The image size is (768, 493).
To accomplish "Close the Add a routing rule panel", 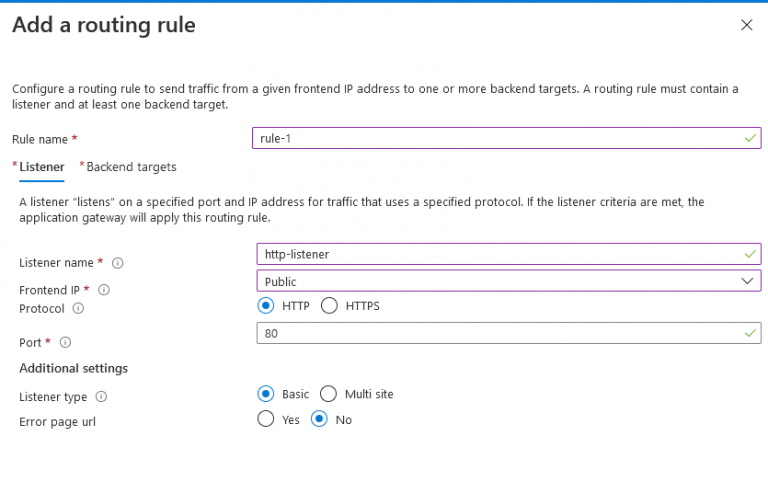I will [x=746, y=25].
